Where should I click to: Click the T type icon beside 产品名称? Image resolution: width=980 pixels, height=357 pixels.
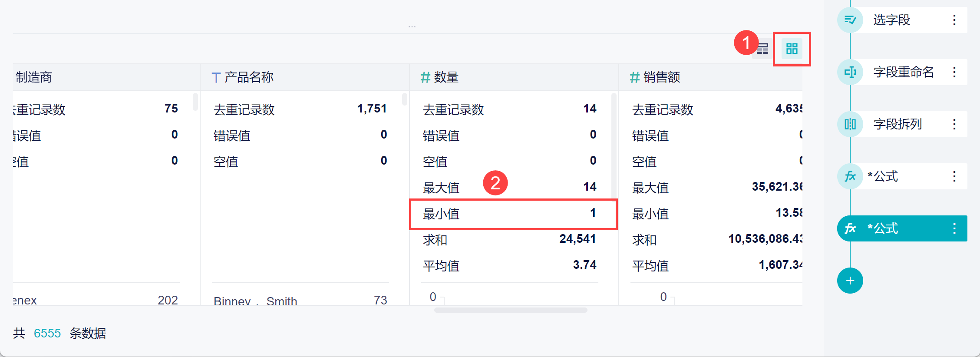216,78
